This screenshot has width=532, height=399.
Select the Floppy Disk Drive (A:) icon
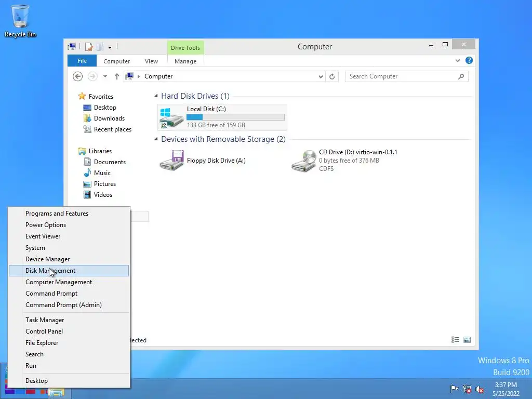click(171, 161)
